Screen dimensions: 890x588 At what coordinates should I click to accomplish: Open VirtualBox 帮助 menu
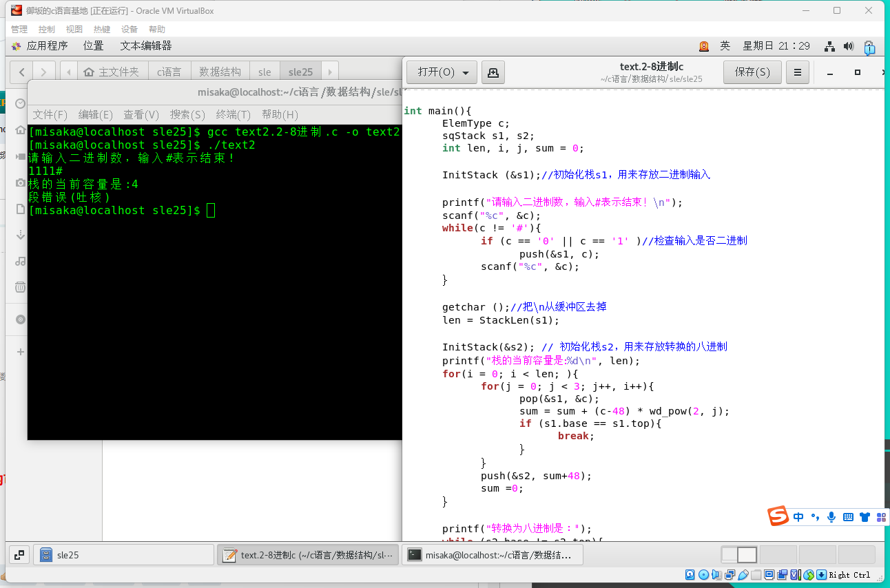click(x=157, y=30)
